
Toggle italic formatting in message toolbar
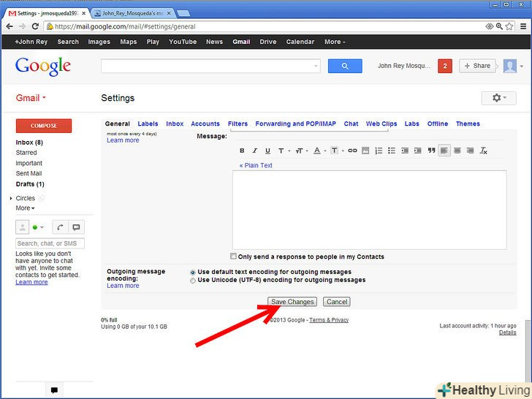pyautogui.click(x=255, y=151)
